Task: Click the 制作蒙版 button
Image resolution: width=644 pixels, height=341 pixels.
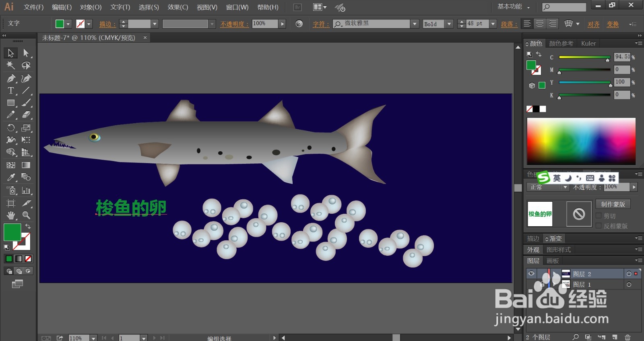Action: pos(613,204)
